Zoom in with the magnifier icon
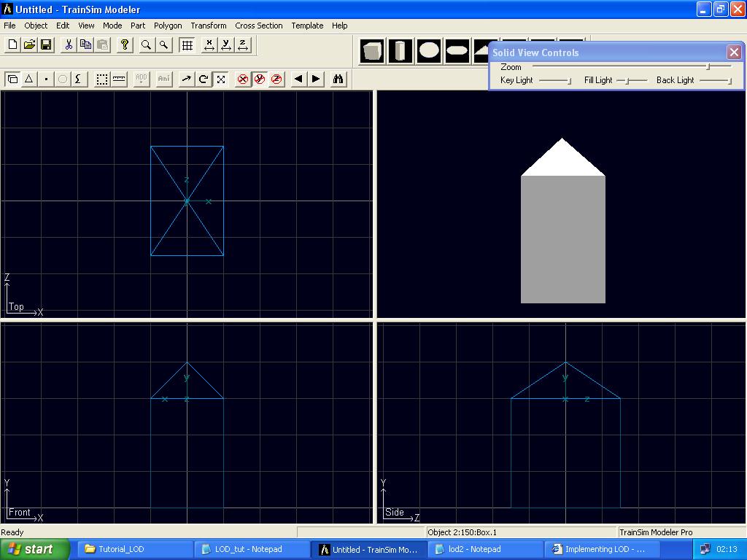Image resolution: width=747 pixels, height=560 pixels. point(146,44)
